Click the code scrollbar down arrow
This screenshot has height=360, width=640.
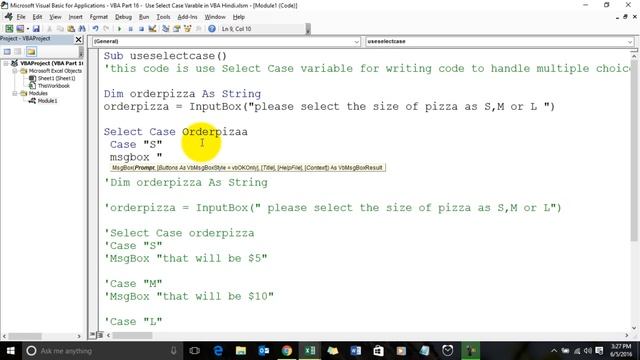634,328
